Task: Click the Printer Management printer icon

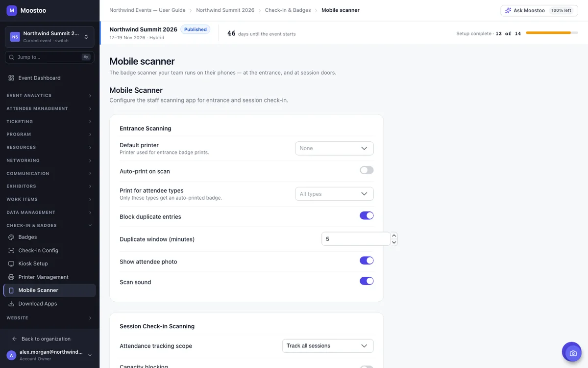Action: pyautogui.click(x=11, y=277)
